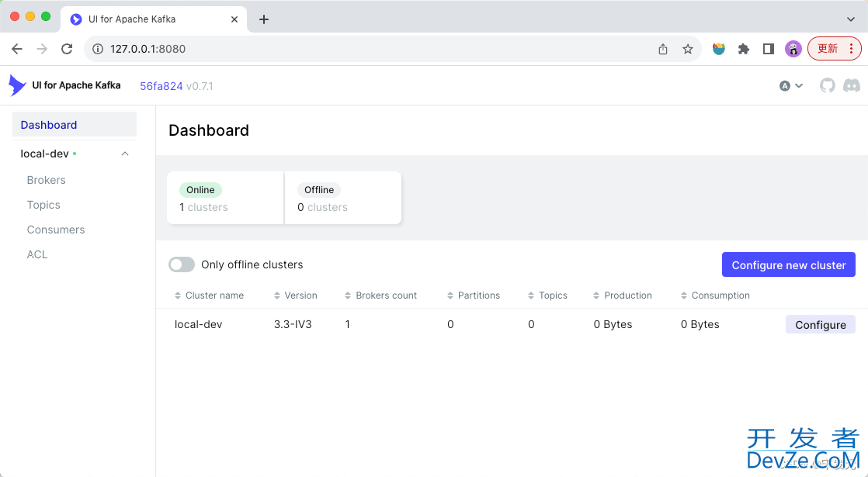Open commit link 56fa824
Viewport: 868px width, 477px height.
161,86
